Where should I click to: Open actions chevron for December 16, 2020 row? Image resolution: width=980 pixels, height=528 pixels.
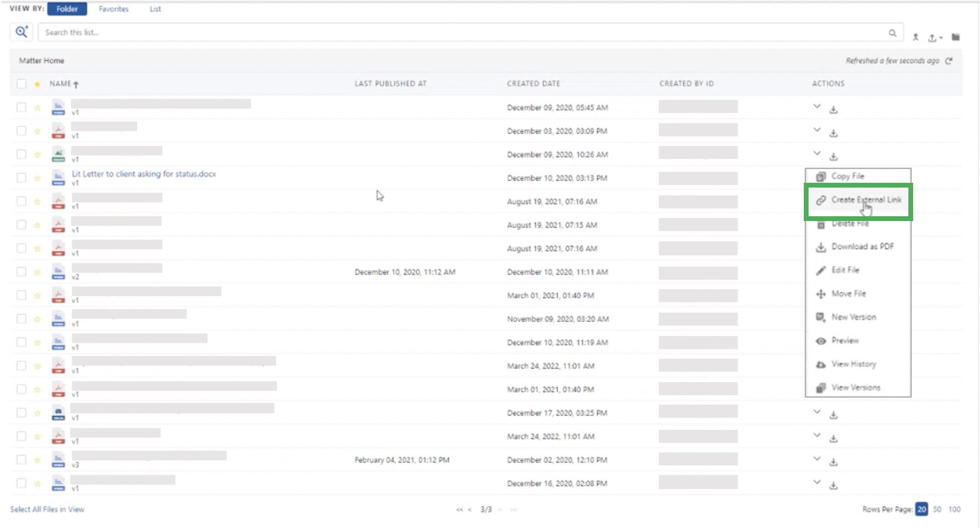tap(817, 482)
